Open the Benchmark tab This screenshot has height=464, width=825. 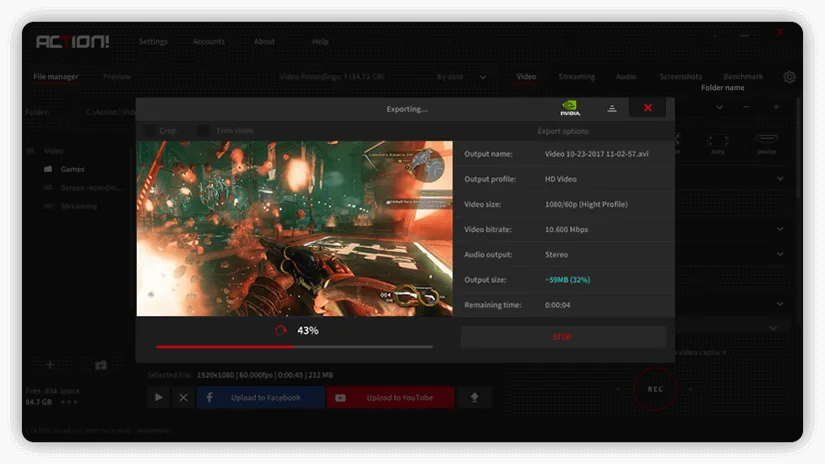coord(743,77)
